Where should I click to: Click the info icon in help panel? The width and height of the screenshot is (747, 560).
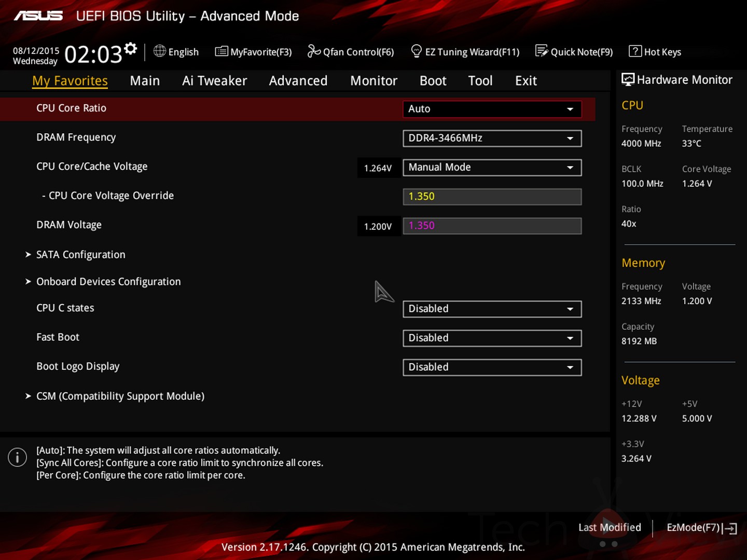click(x=17, y=457)
